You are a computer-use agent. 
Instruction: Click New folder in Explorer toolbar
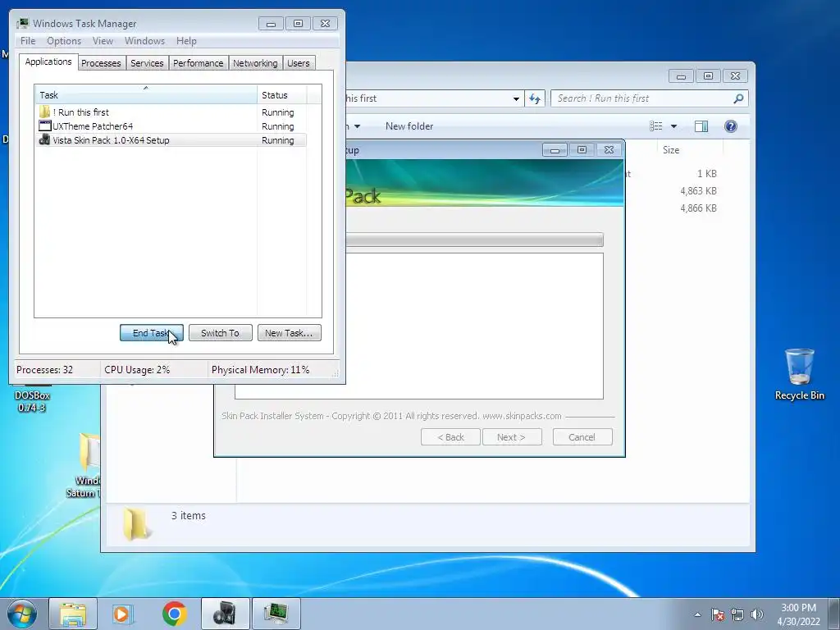coord(409,126)
